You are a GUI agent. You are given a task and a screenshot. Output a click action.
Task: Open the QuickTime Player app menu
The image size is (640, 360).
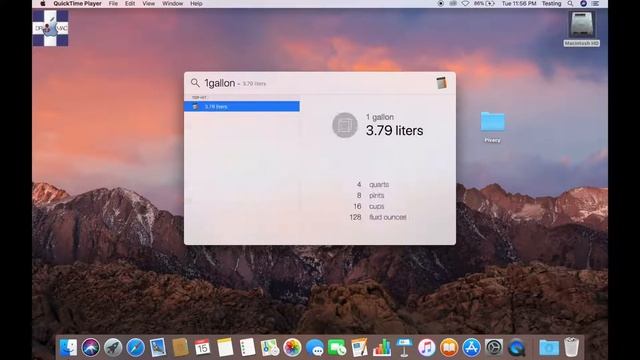(77, 4)
